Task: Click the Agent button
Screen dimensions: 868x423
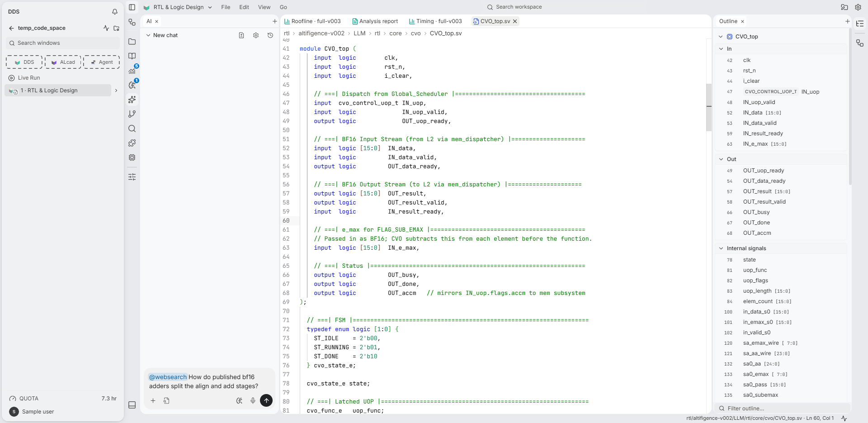Action: tap(102, 62)
